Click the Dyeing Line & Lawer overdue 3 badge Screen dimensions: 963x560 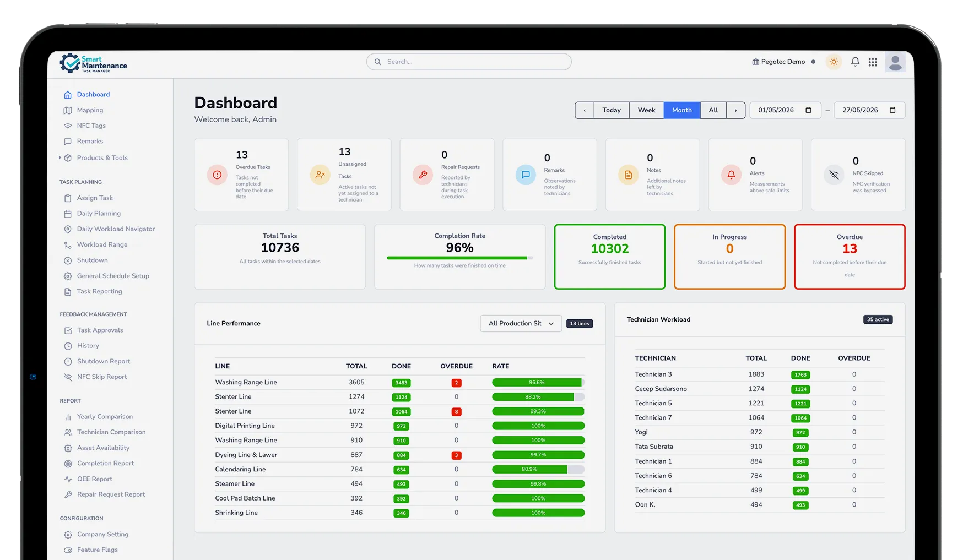[456, 455]
